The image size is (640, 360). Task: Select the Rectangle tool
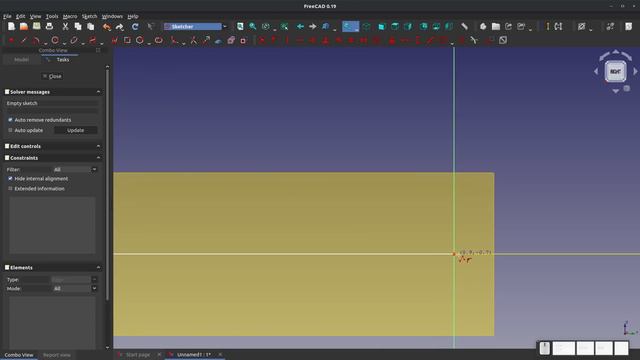(127, 40)
